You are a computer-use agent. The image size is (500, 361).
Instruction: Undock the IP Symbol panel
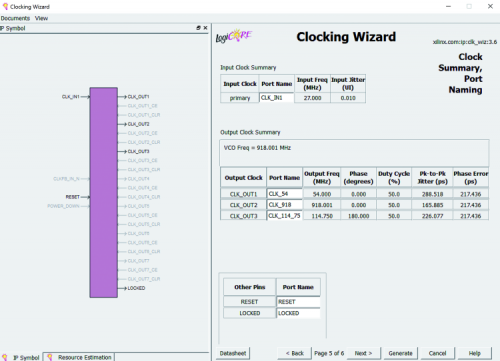[198, 28]
